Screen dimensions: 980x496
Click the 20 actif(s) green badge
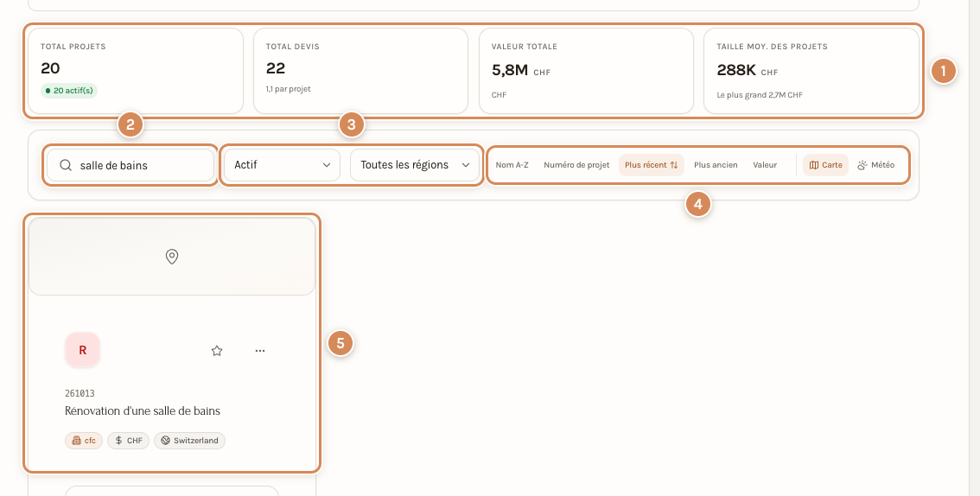click(x=69, y=91)
